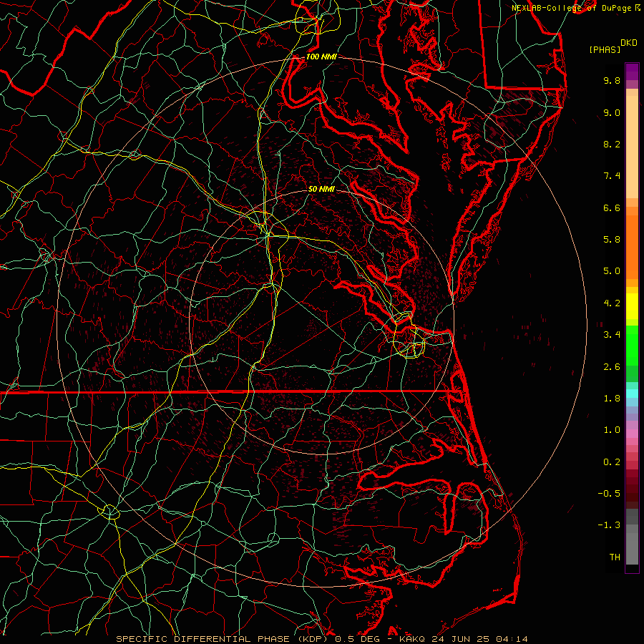Click the 6.6 value on color scale

point(612,208)
